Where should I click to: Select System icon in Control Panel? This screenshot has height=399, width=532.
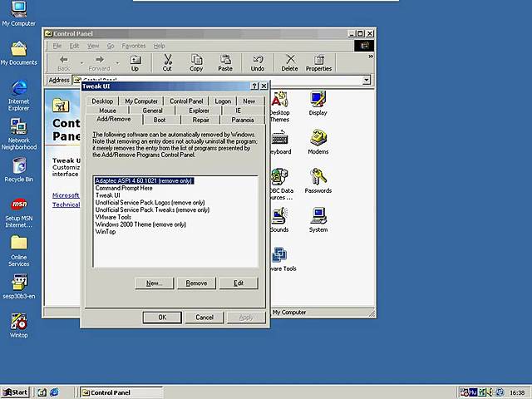click(x=318, y=220)
